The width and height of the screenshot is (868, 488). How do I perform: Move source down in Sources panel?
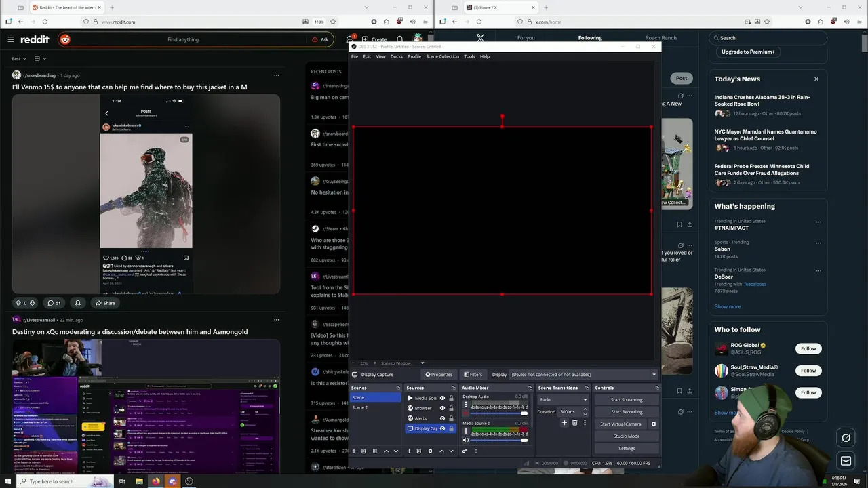tap(451, 451)
